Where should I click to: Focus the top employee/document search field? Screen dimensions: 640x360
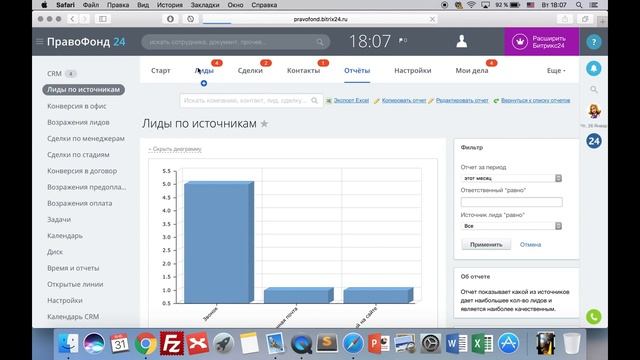[x=236, y=42]
